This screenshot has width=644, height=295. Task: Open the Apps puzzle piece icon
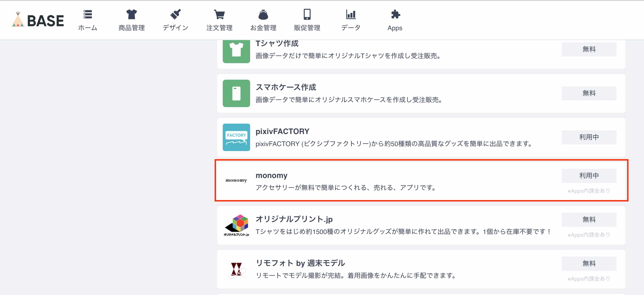395,14
